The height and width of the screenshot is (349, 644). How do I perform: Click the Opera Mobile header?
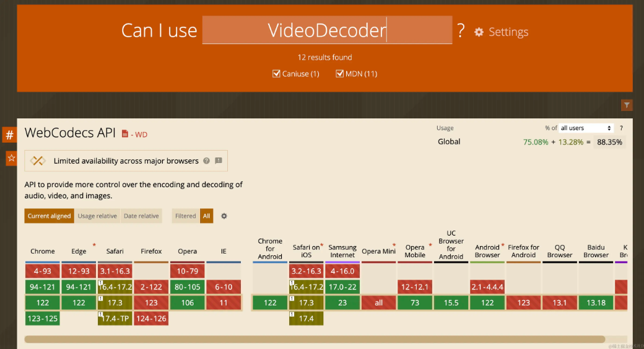pyautogui.click(x=415, y=251)
